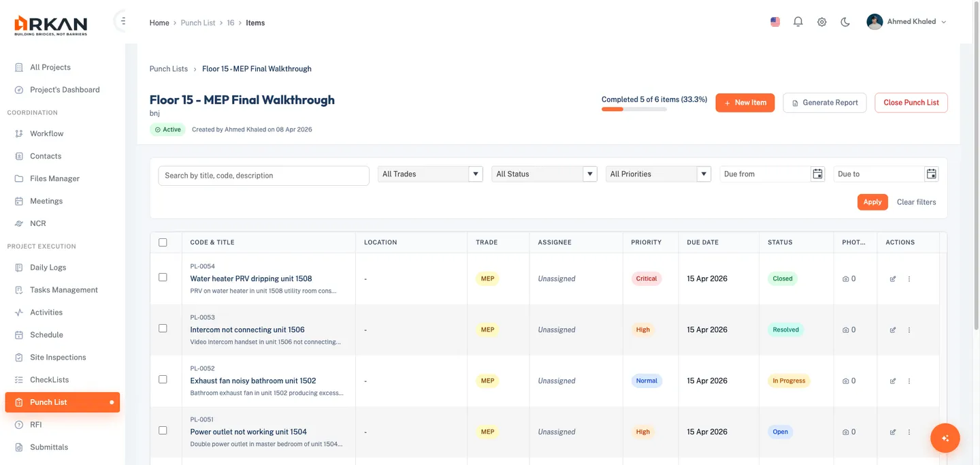Toggle dark mode moon icon
This screenshot has width=980, height=465.
[x=845, y=22]
